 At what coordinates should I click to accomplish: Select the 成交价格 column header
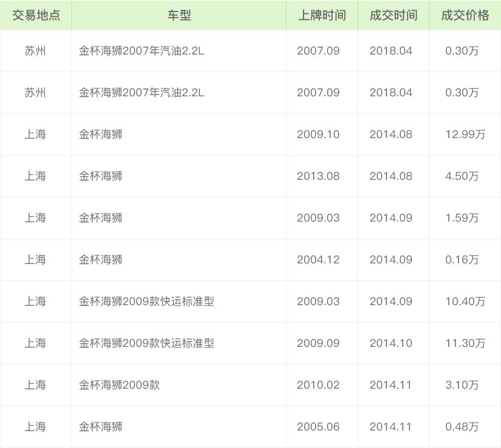465,15
